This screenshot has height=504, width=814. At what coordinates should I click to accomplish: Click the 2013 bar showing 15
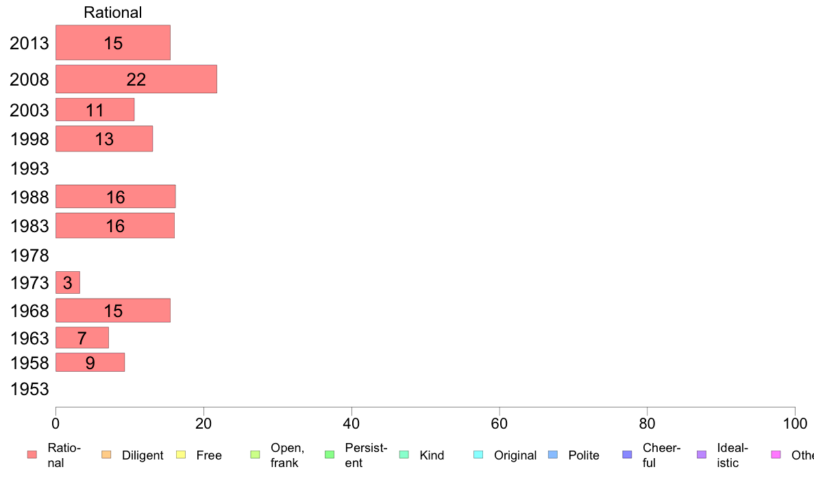112,42
